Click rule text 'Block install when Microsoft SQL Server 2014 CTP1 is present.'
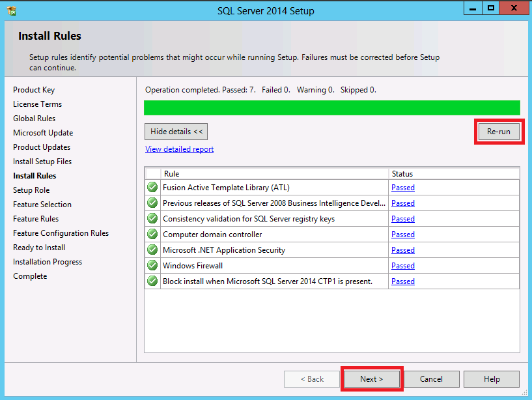 point(268,281)
